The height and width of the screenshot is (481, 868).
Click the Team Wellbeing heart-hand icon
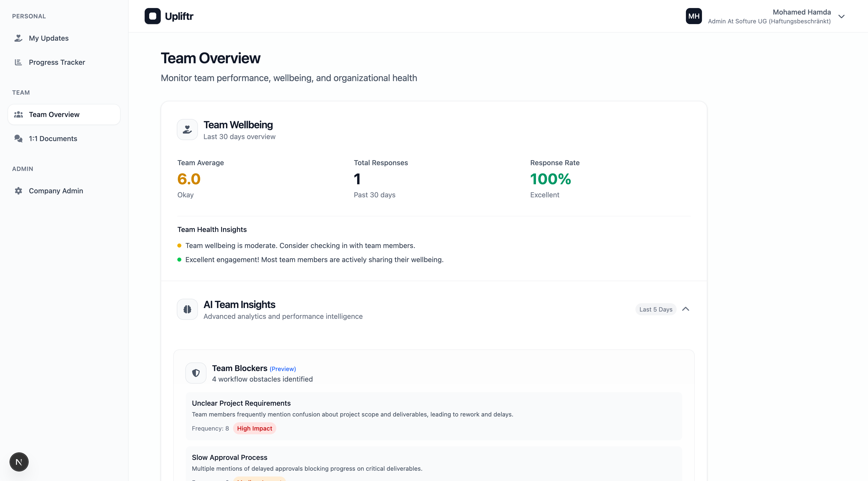click(x=187, y=129)
